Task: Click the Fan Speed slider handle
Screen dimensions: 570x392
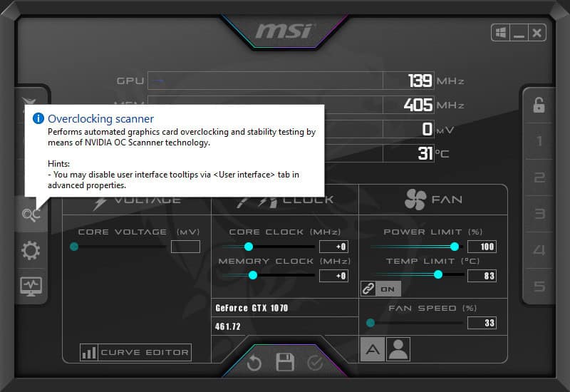Action: (370, 323)
